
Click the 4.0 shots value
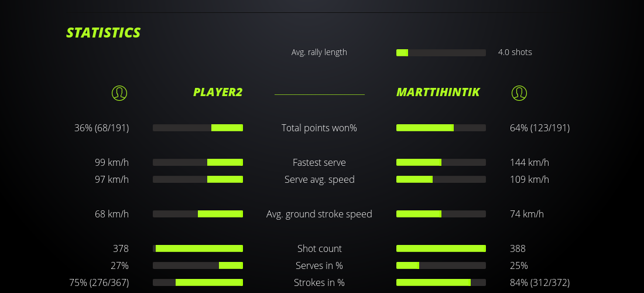coord(515,52)
